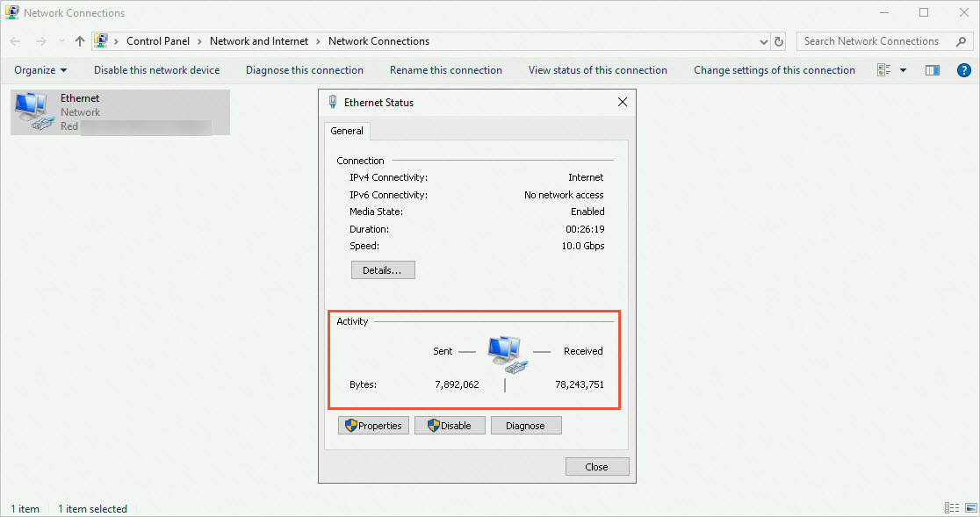Open Help via the question mark icon
The height and width of the screenshot is (517, 980).
click(963, 69)
